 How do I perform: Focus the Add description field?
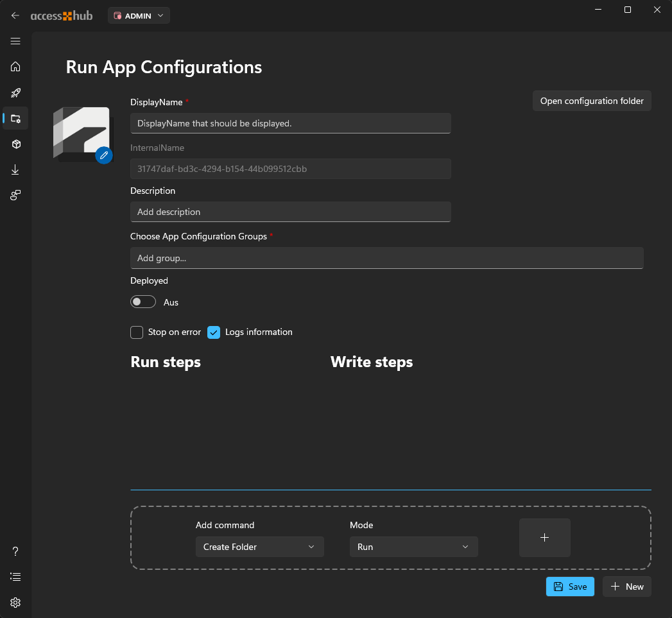pyautogui.click(x=291, y=212)
